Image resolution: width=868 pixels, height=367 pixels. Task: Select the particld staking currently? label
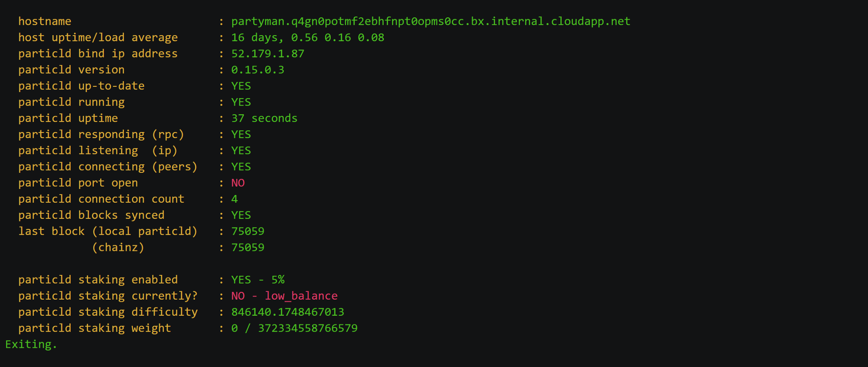108,296
